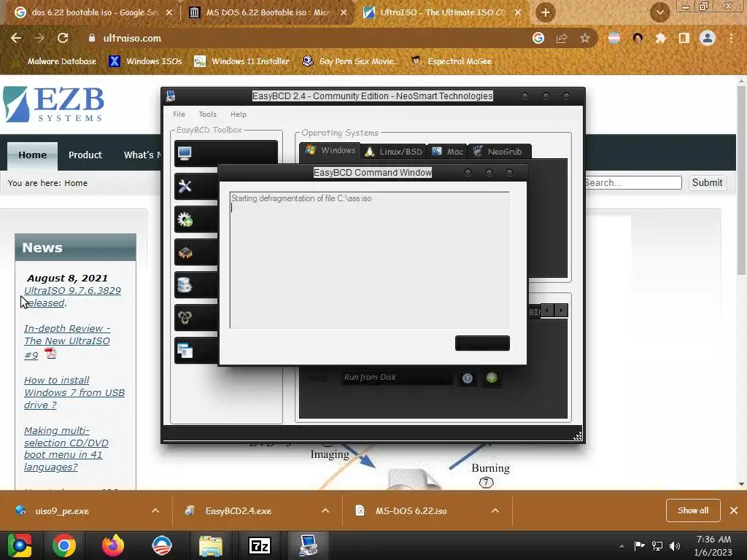Share this page via address bar icon
The width and height of the screenshot is (747, 560).
[x=562, y=38]
